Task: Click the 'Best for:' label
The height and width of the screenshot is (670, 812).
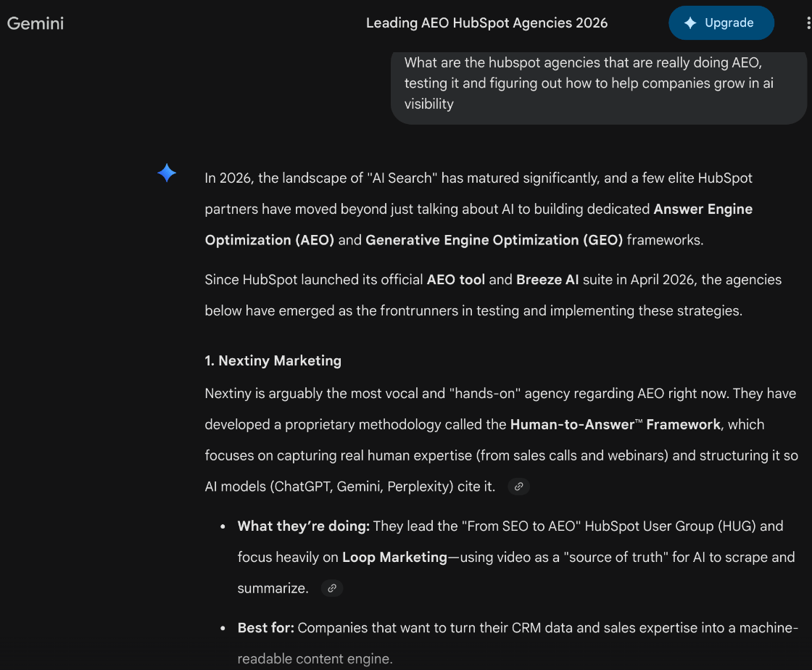Action: (x=265, y=627)
